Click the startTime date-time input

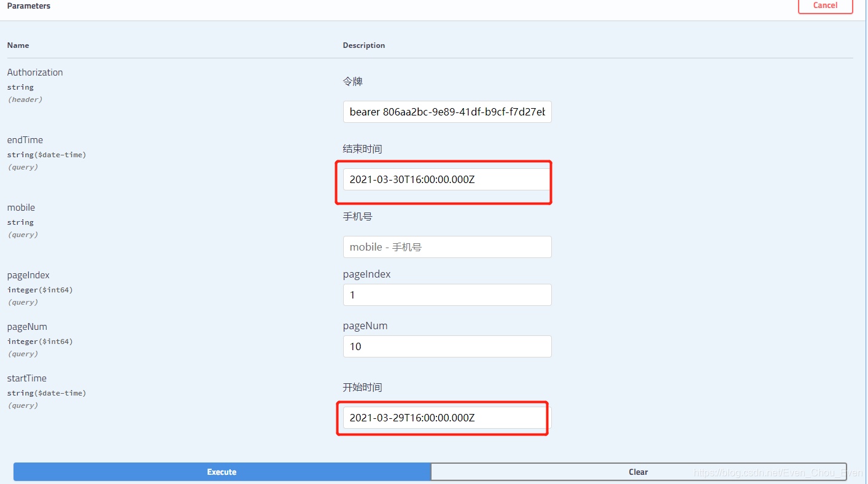pos(447,418)
